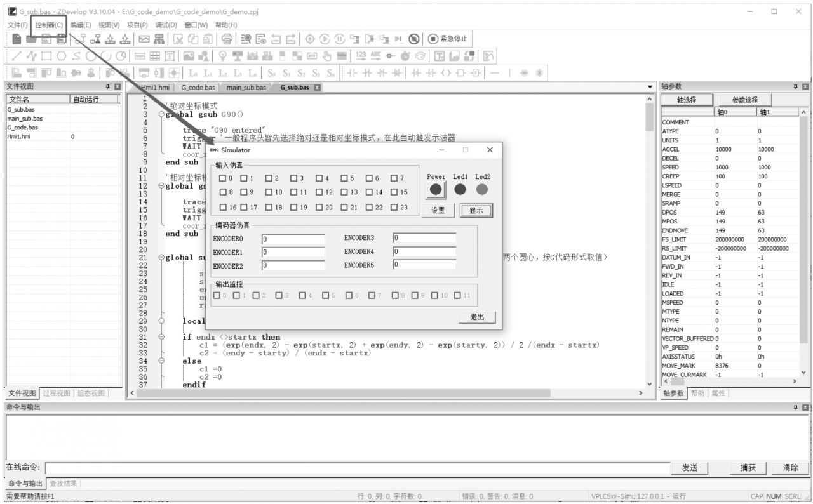The height and width of the screenshot is (504, 813).
Task: Open the 文件(F) menu
Action: 17,25
